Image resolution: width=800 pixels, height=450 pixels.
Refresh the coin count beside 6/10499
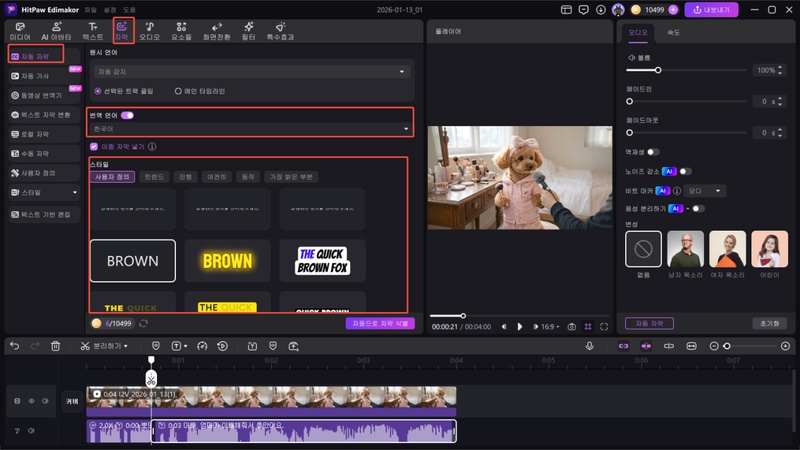click(x=143, y=323)
